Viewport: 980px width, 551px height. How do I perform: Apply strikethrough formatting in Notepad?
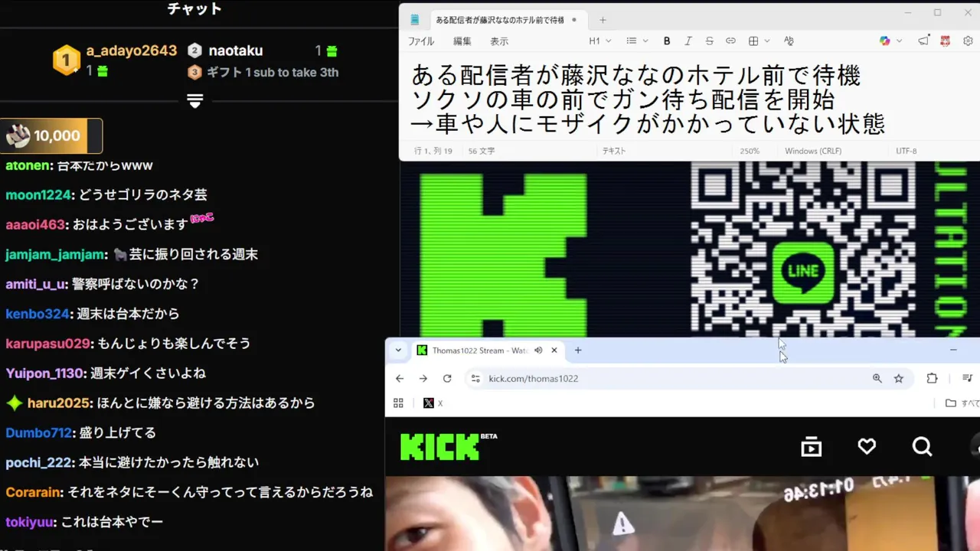709,41
